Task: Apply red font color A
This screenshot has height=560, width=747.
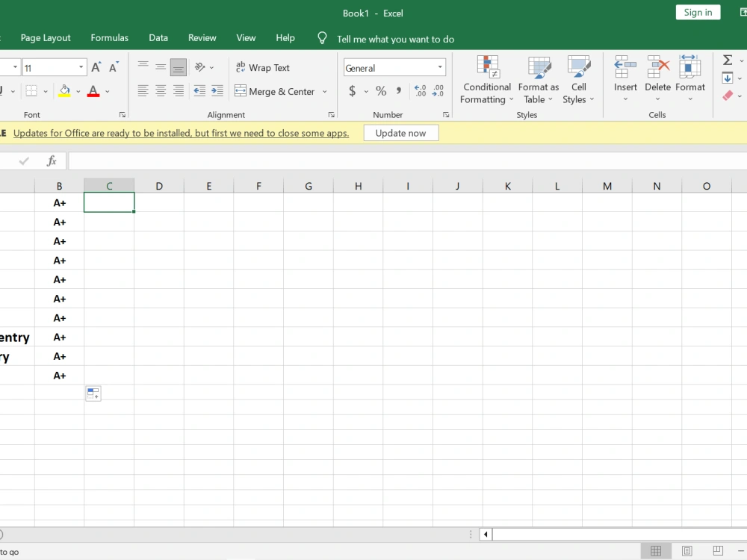Action: 93,91
